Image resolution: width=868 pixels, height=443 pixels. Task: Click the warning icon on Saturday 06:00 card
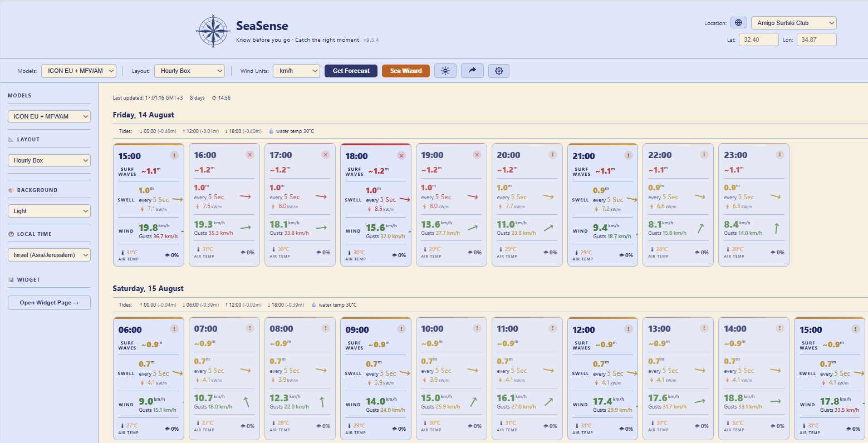point(174,329)
